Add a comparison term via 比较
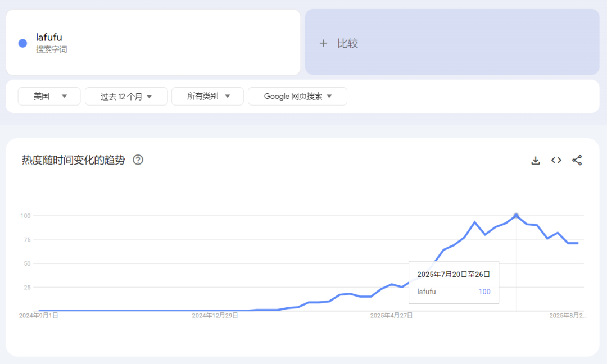607x364 pixels. (x=452, y=42)
